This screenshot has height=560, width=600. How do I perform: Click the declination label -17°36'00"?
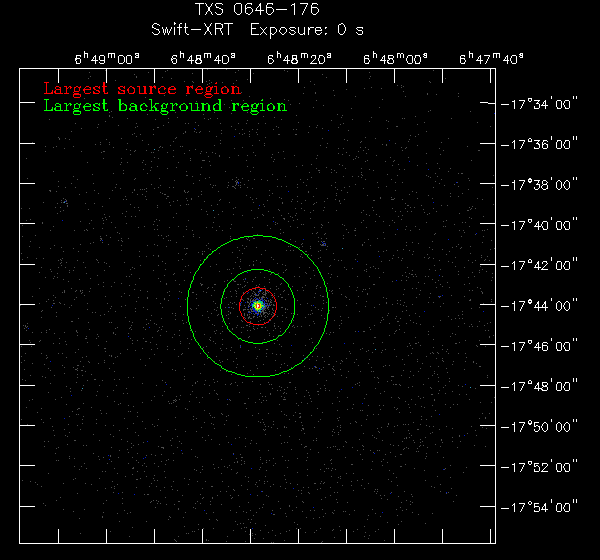click(x=539, y=144)
